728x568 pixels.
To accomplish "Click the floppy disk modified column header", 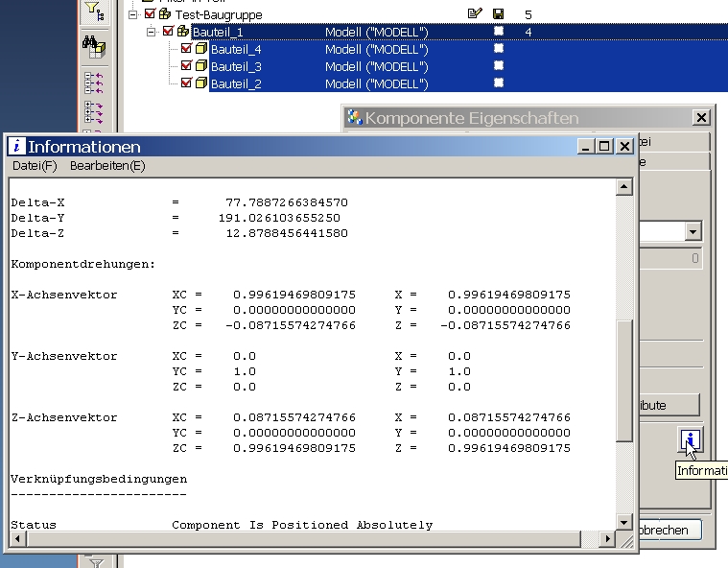I will click(498, 14).
